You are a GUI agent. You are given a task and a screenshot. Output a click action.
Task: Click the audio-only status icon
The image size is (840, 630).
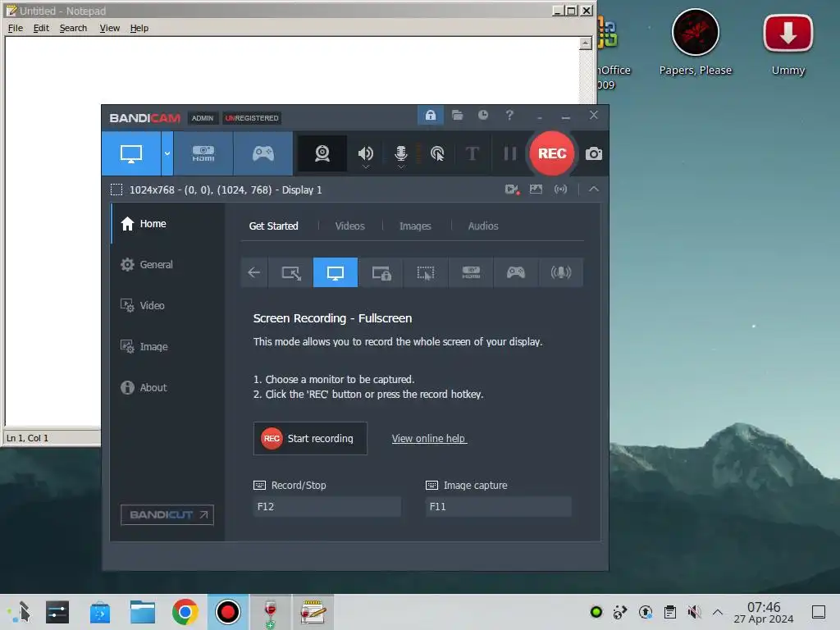click(x=560, y=189)
